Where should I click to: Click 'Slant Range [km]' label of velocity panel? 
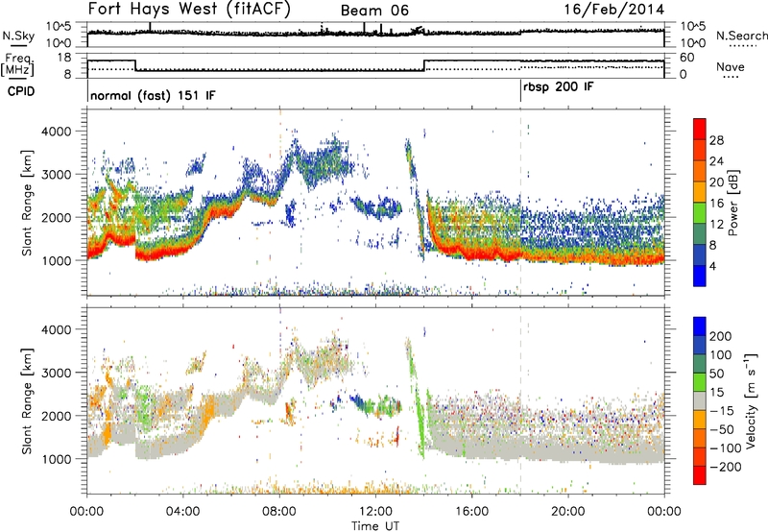click(x=27, y=400)
